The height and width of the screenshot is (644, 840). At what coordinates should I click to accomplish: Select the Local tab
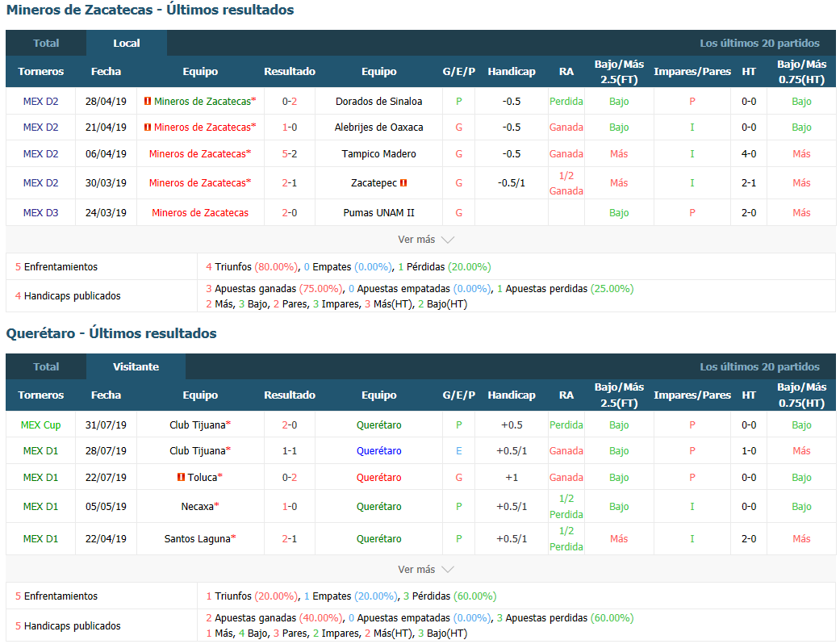tap(127, 44)
